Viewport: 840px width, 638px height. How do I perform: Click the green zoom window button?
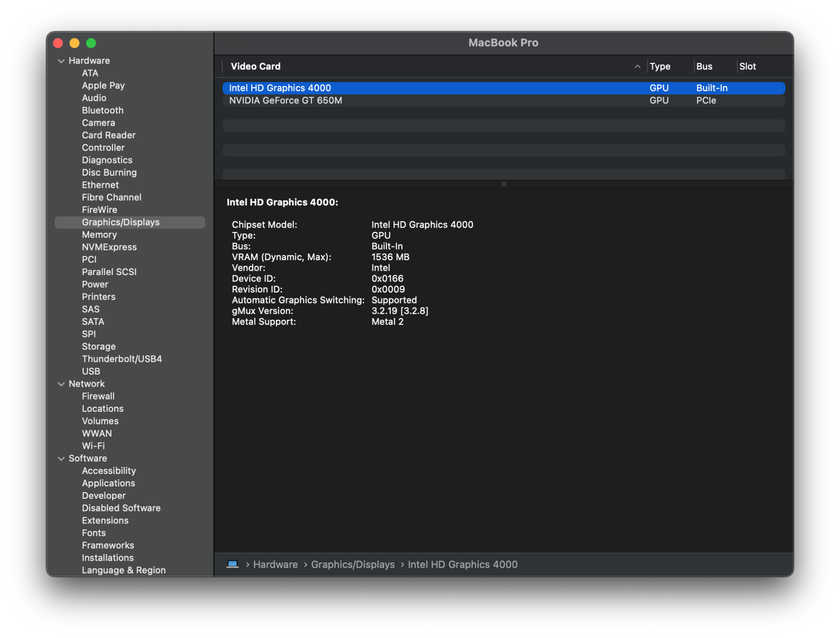91,43
